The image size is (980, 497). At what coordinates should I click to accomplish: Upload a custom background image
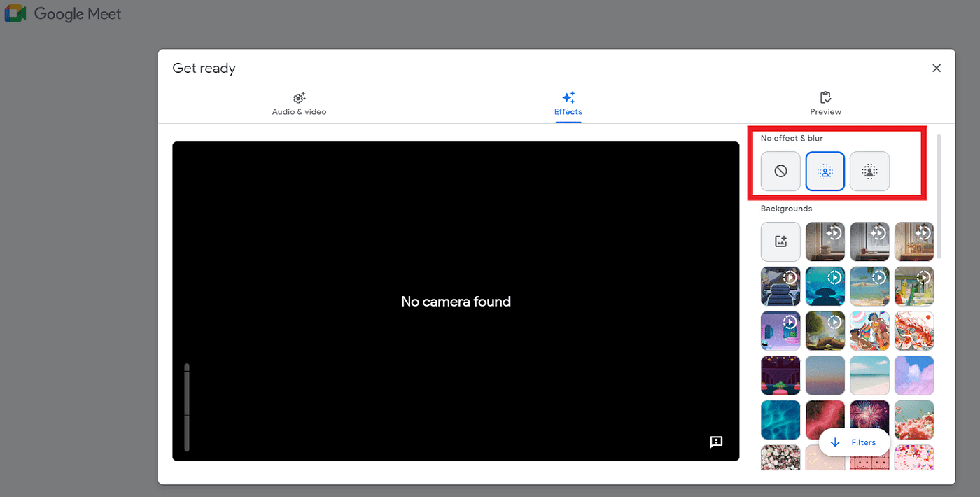tap(780, 241)
